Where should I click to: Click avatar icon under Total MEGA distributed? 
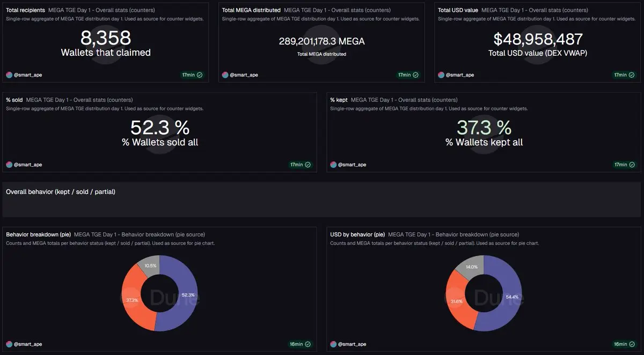point(225,75)
